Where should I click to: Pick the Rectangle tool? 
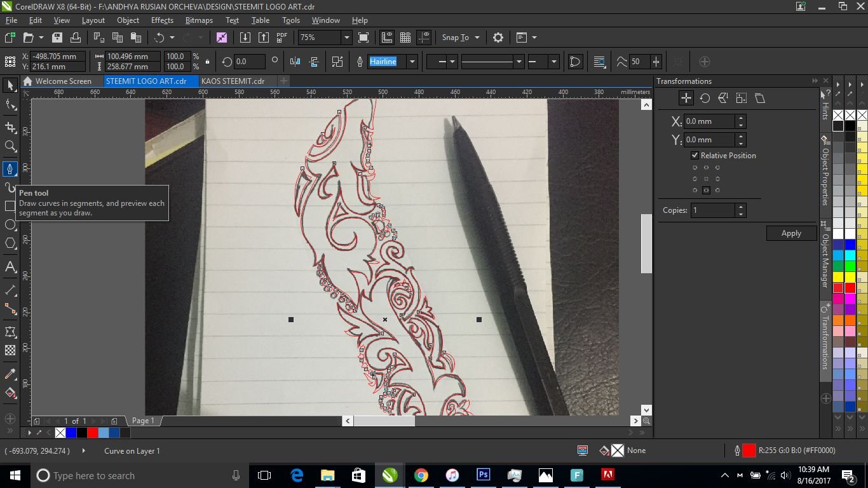[10, 206]
